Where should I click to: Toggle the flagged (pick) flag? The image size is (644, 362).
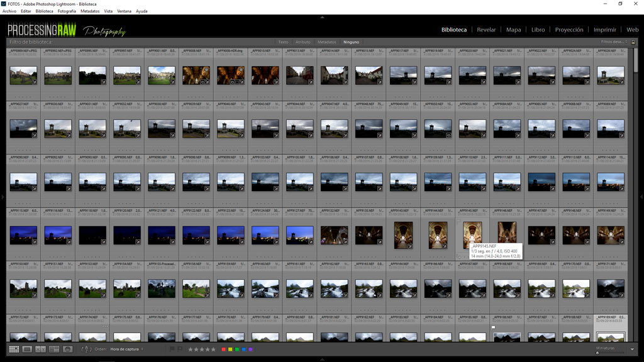click(x=172, y=349)
